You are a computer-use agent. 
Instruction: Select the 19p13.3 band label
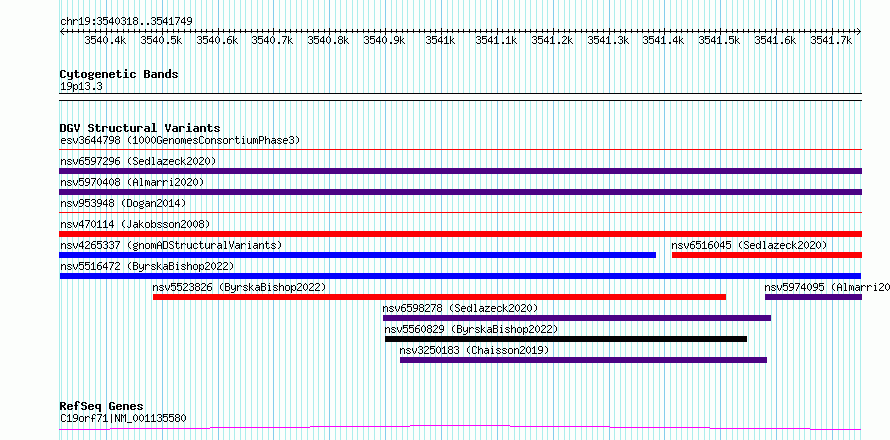[81, 87]
